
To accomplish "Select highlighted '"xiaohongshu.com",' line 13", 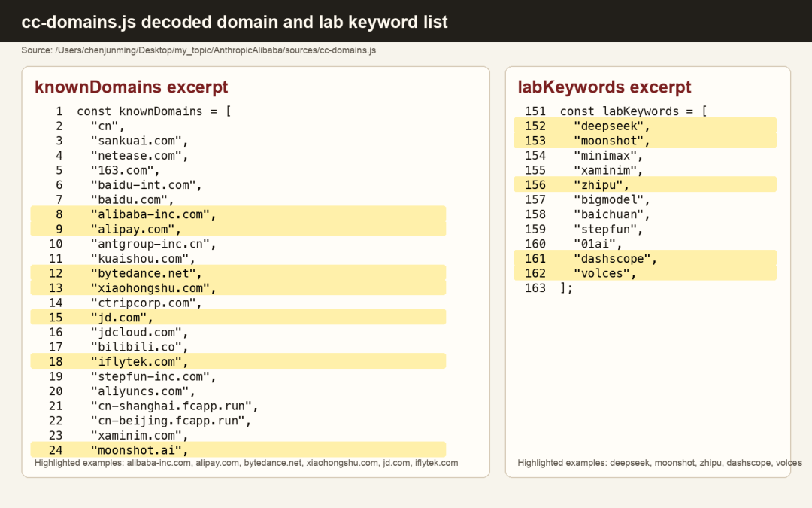I will (238, 287).
